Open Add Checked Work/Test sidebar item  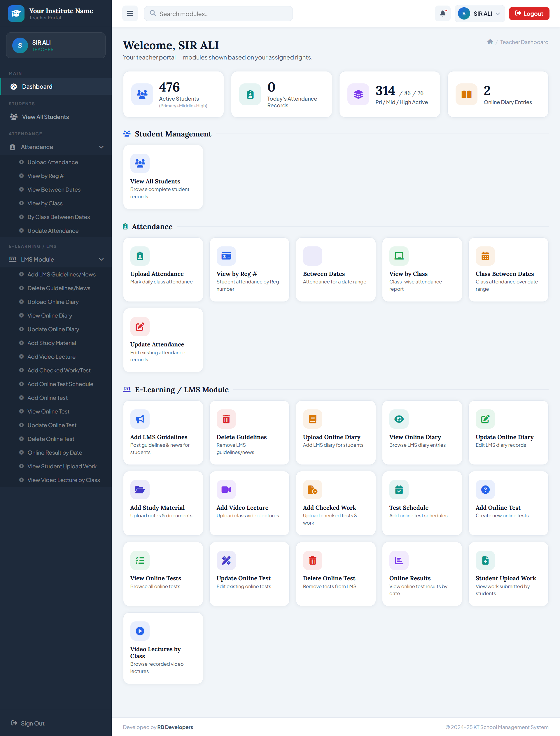[56, 371]
